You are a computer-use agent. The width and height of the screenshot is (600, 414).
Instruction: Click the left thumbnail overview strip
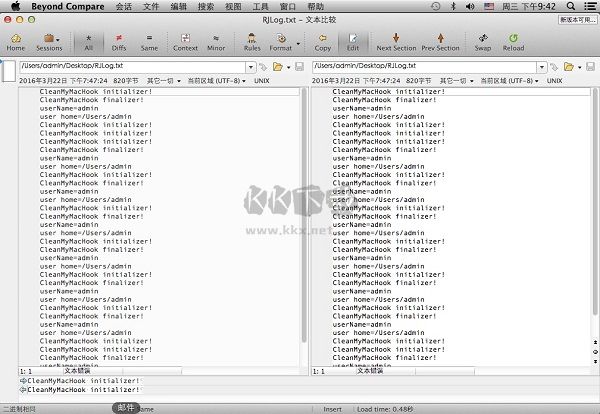pyautogui.click(x=9, y=71)
